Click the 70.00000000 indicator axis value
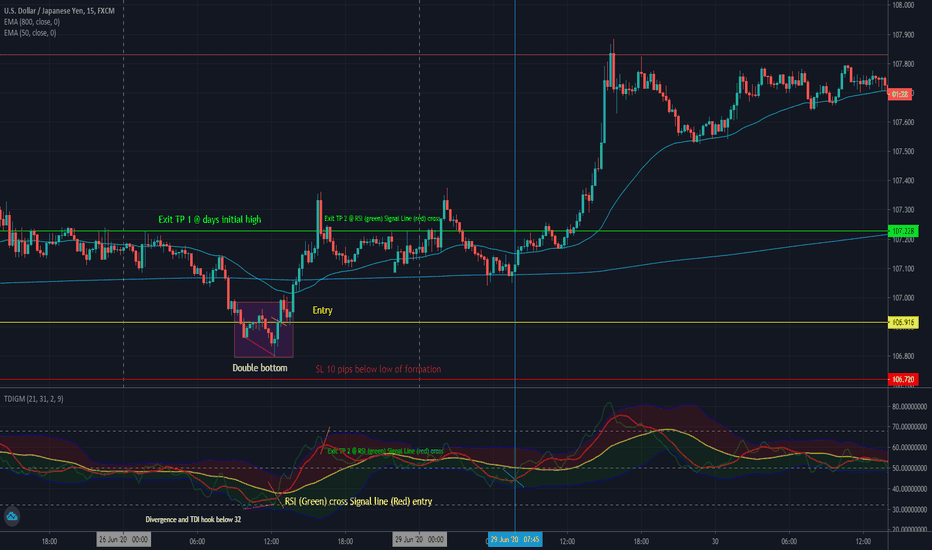 tap(909, 427)
